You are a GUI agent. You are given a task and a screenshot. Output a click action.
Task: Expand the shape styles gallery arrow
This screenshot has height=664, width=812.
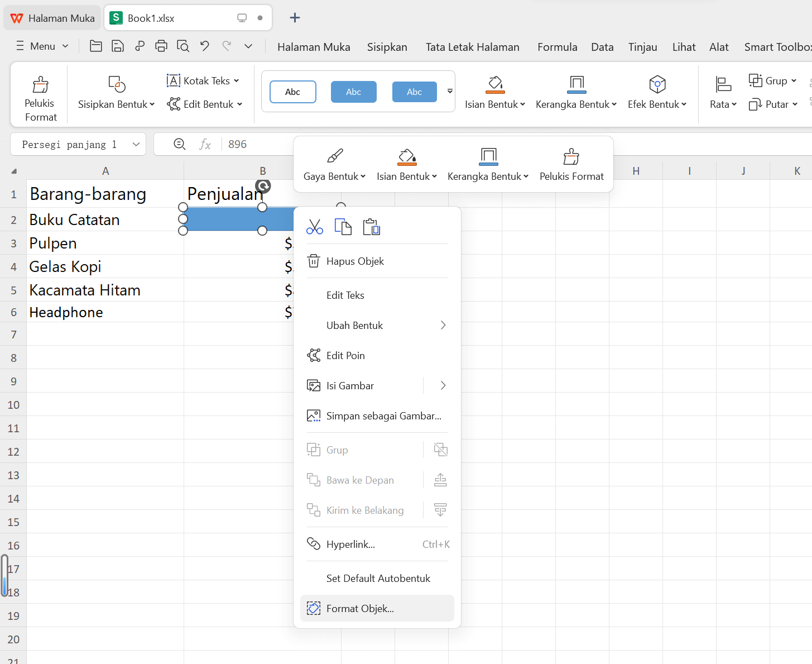[450, 91]
